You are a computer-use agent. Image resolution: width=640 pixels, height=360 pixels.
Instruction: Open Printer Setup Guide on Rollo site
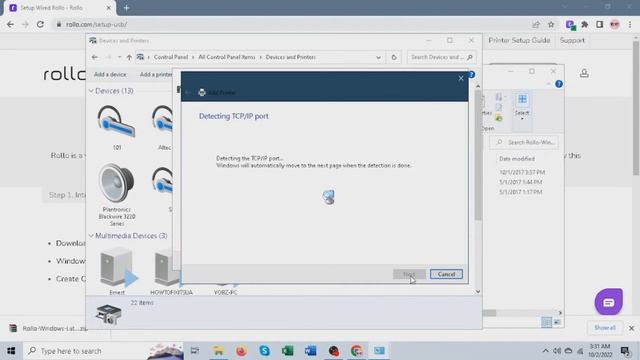[x=519, y=40]
